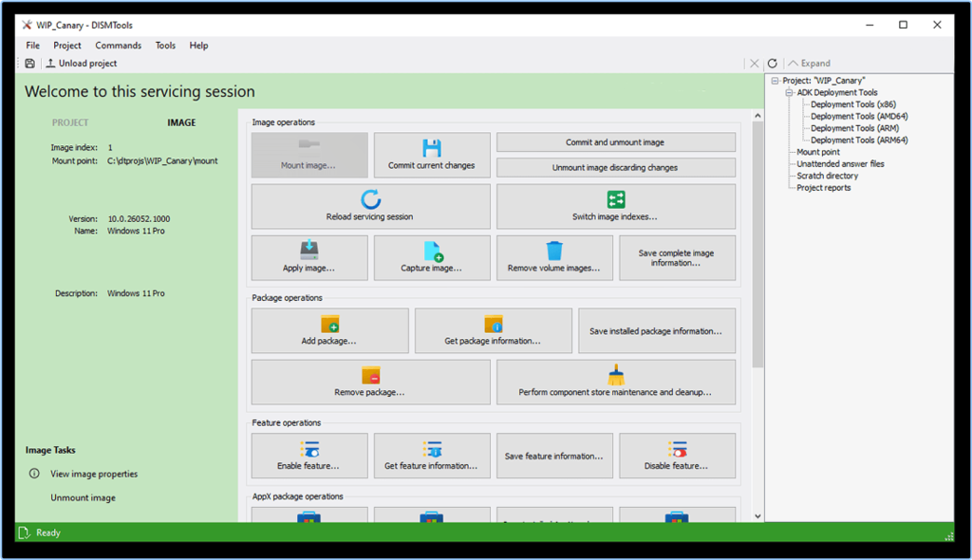Click Commit and unmount image button

(x=615, y=142)
